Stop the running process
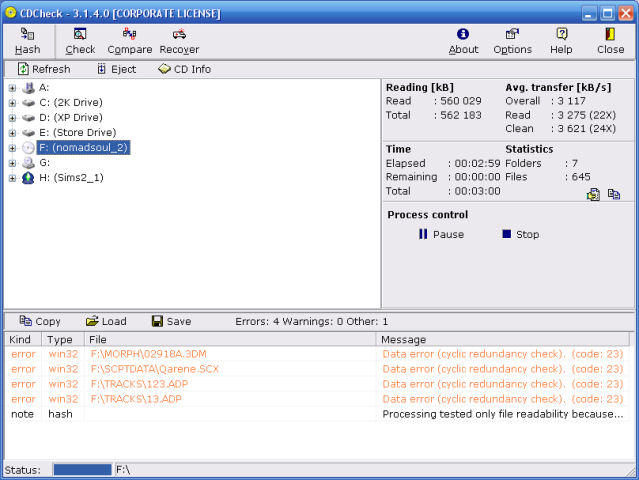Viewport: 639px width, 480px height. click(521, 234)
